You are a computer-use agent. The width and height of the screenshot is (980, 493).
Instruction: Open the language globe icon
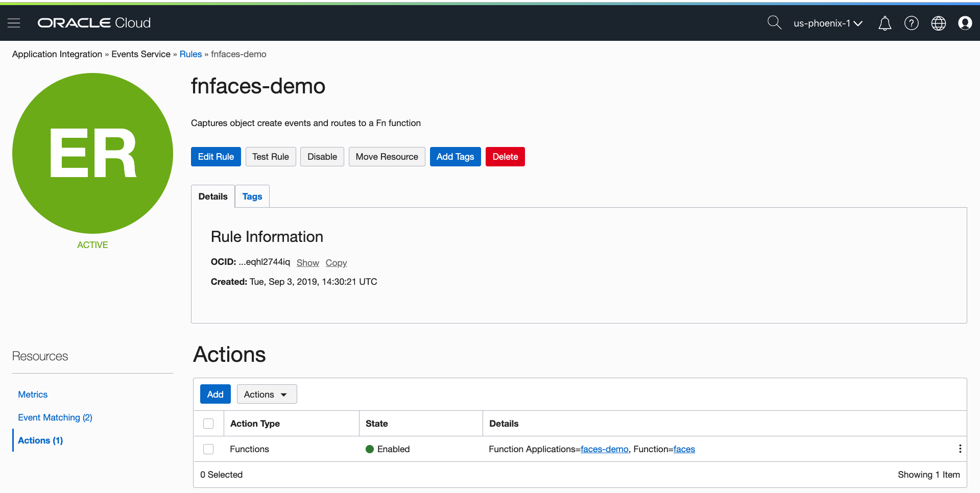(939, 23)
